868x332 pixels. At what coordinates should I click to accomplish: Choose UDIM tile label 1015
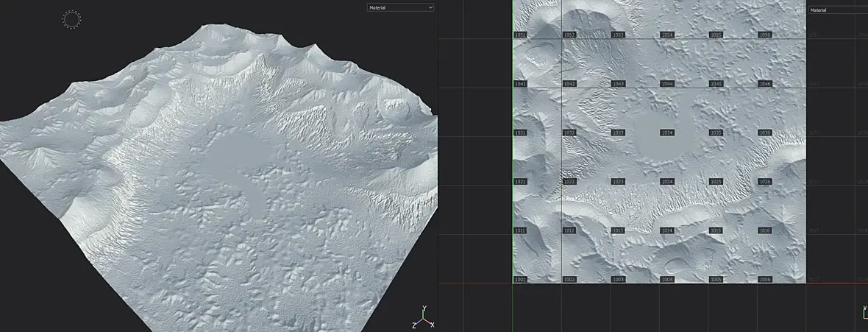[716, 231]
